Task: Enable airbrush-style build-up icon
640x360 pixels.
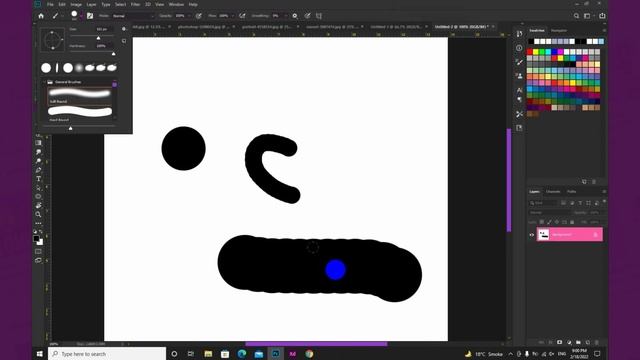Action: pyautogui.click(x=242, y=16)
